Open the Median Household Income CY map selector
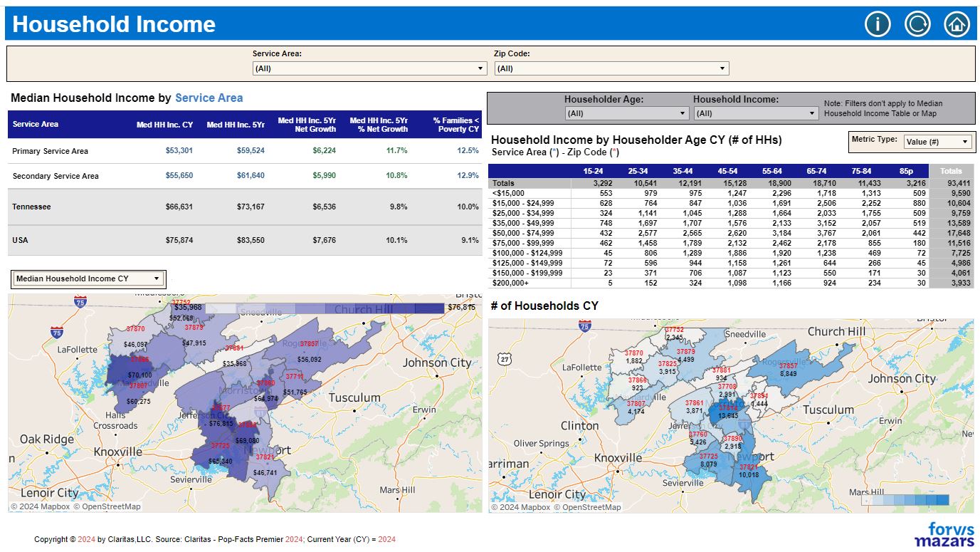The height and width of the screenshot is (552, 980). coord(89,278)
